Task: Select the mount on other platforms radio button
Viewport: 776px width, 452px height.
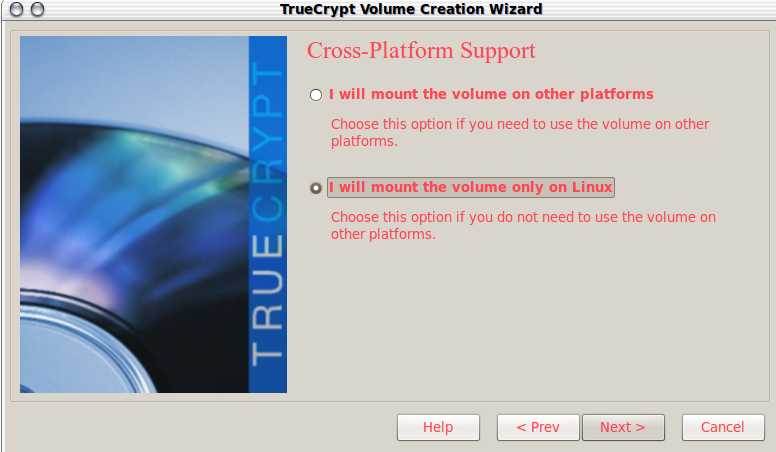Action: (316, 95)
